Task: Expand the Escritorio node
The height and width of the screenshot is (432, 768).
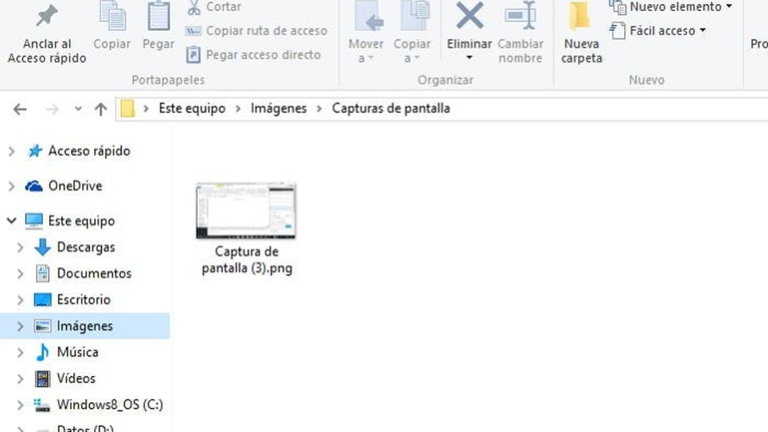Action: pos(20,300)
